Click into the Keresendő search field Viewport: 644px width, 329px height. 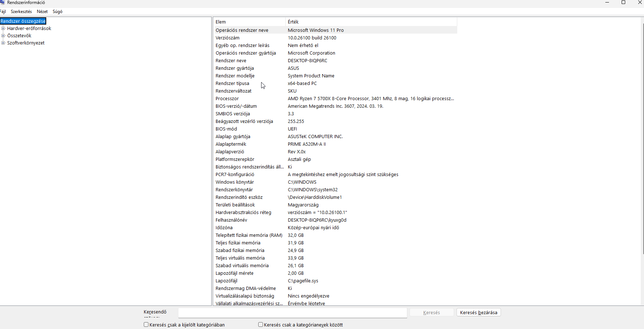293,313
